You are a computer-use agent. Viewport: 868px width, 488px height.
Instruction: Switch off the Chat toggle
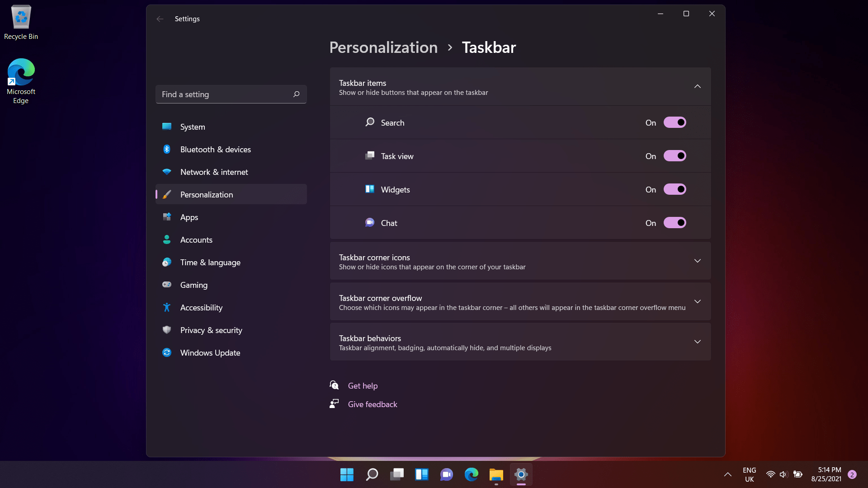pos(675,223)
